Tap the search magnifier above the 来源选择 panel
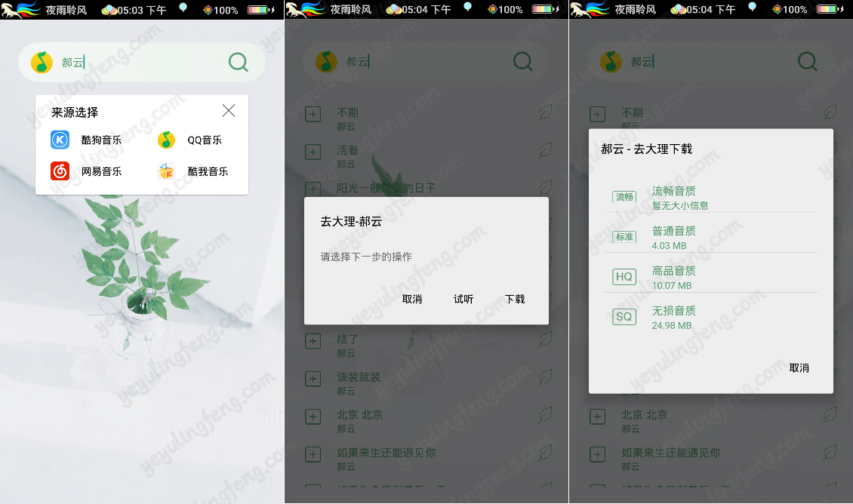 point(239,62)
